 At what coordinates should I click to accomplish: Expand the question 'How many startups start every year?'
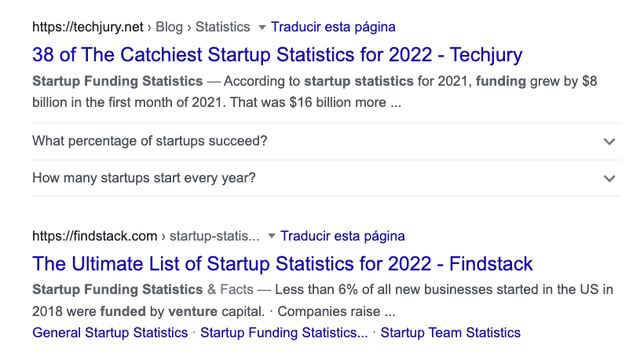point(144,178)
